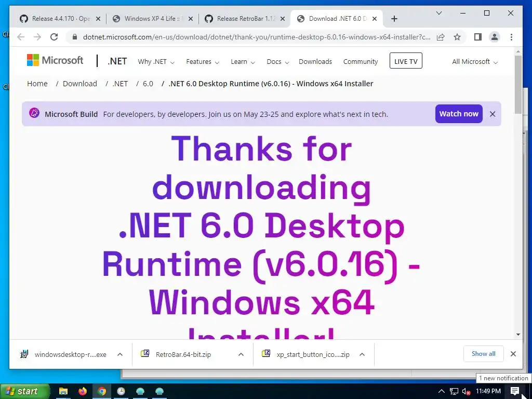Screen dimensions: 532x399
Task: Open Chrome three-dot menu
Action: coord(511,37)
